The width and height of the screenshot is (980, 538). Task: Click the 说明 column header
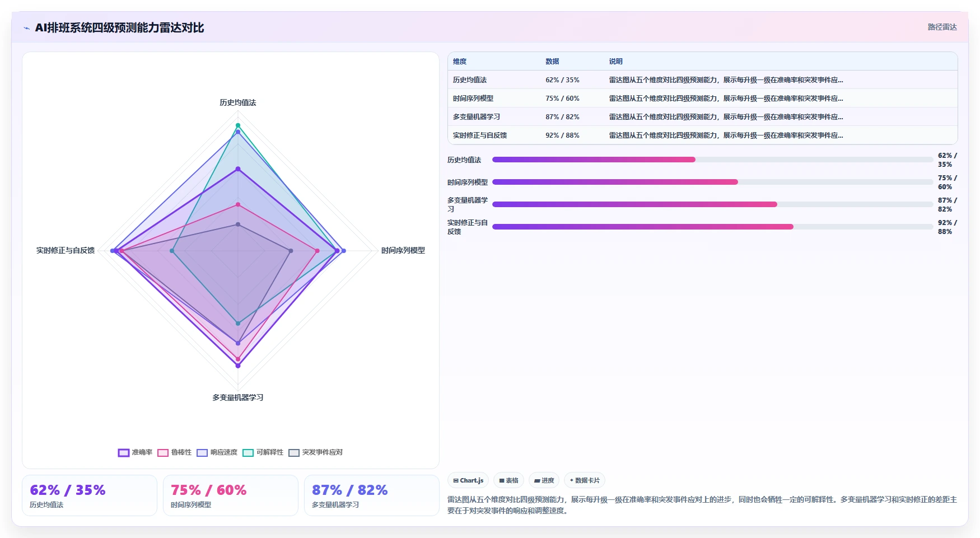tap(616, 62)
